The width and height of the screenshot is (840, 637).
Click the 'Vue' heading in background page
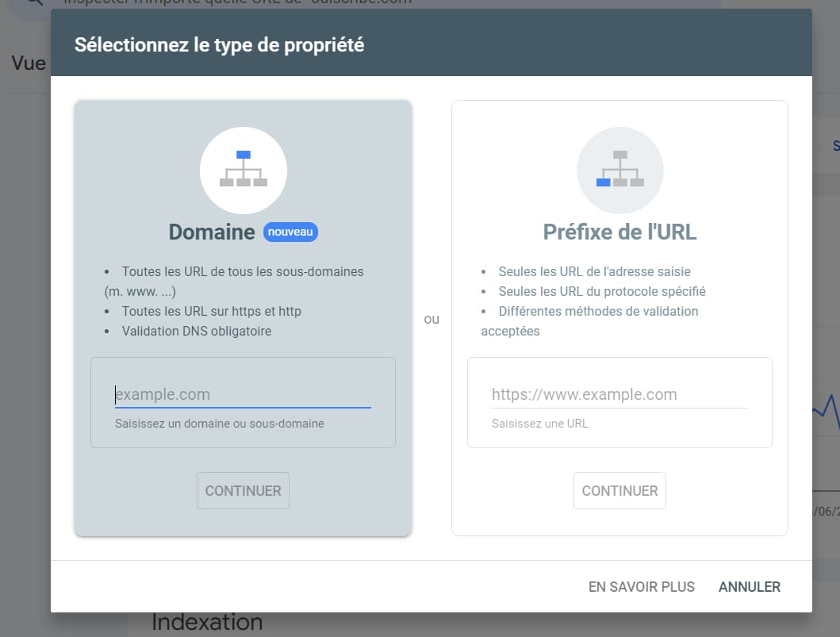coord(29,63)
